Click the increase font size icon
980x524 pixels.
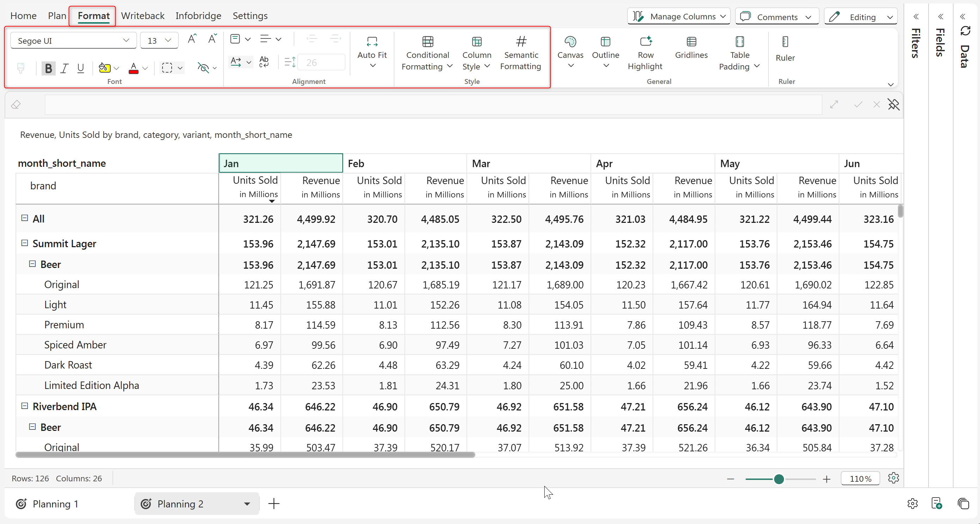192,39
